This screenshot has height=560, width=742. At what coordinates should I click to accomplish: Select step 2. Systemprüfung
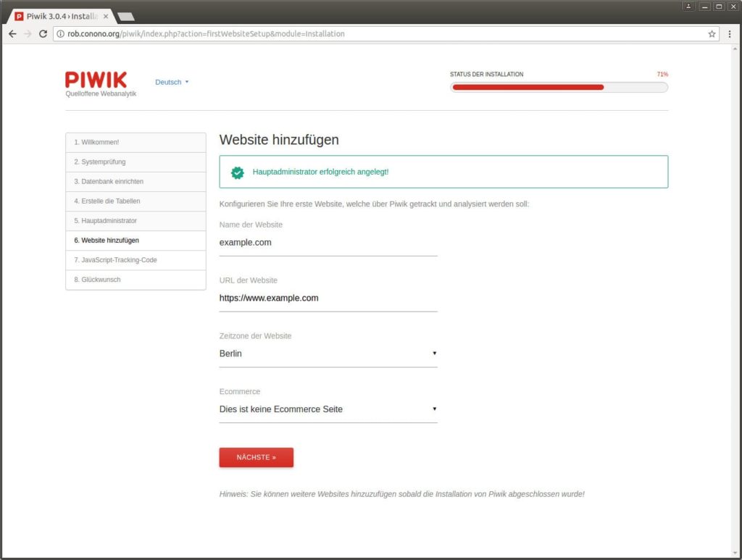(x=136, y=162)
